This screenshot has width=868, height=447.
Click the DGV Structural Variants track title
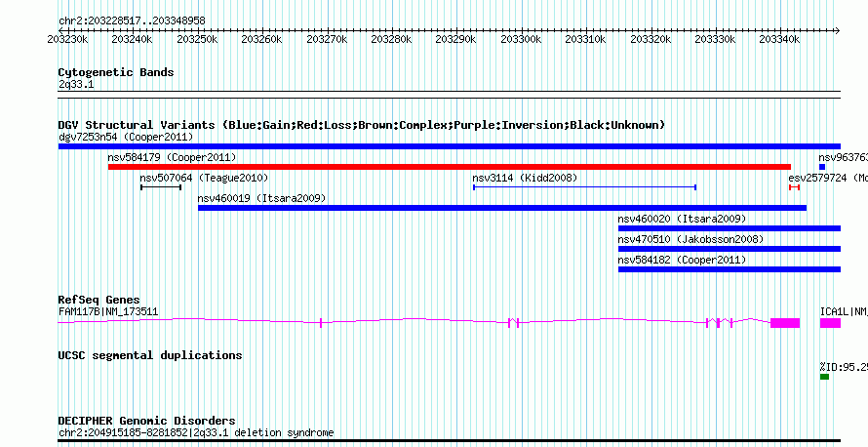(x=362, y=125)
